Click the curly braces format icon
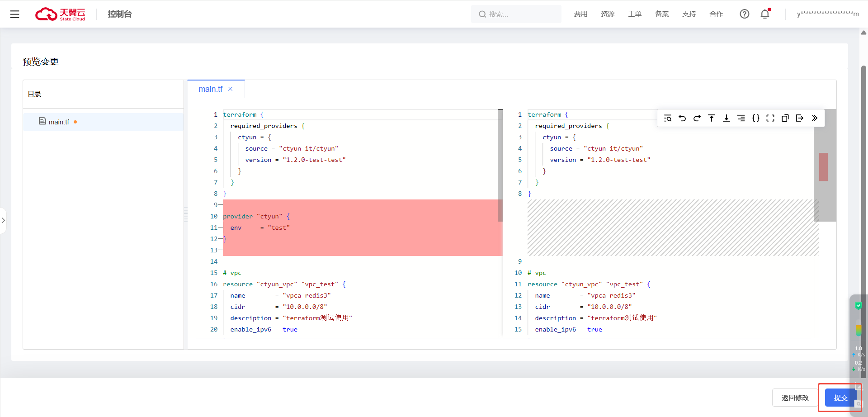Image resolution: width=868 pixels, height=417 pixels. tap(755, 118)
